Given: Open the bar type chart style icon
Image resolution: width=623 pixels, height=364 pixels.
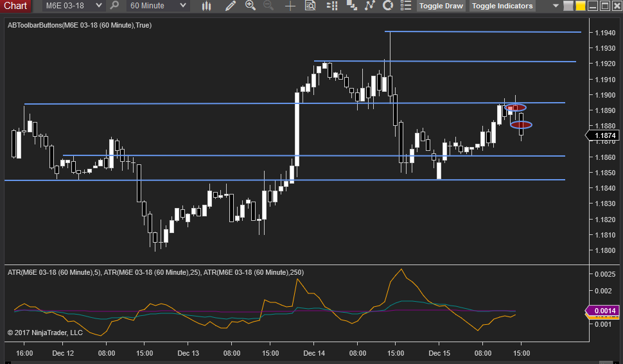Looking at the screenshot, I should coord(206,6).
